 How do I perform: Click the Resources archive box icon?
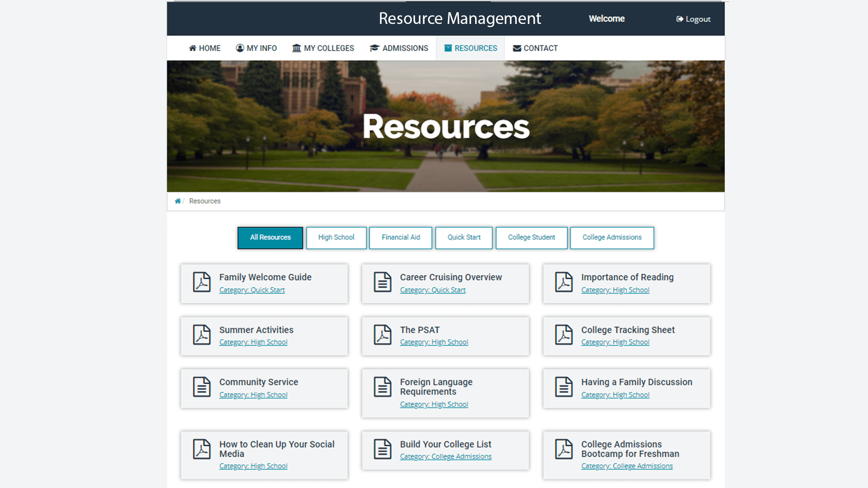tap(448, 48)
